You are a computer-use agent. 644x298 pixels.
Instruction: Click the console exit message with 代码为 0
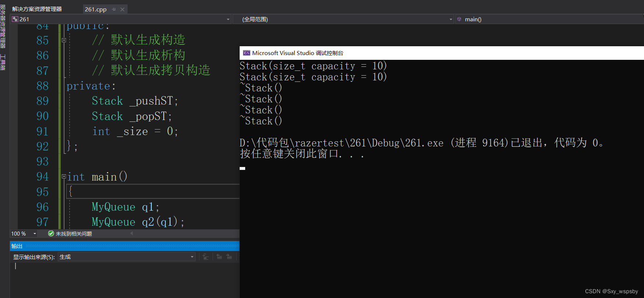[421, 143]
